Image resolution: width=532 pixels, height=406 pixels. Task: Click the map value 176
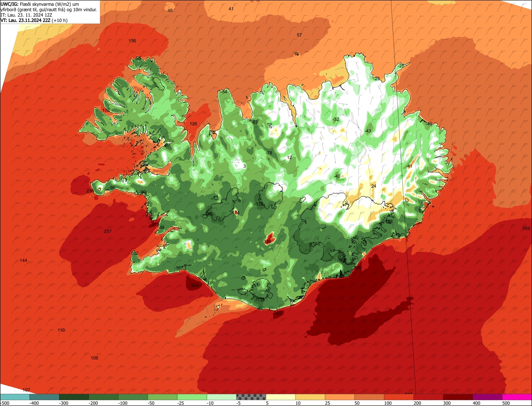click(x=106, y=111)
